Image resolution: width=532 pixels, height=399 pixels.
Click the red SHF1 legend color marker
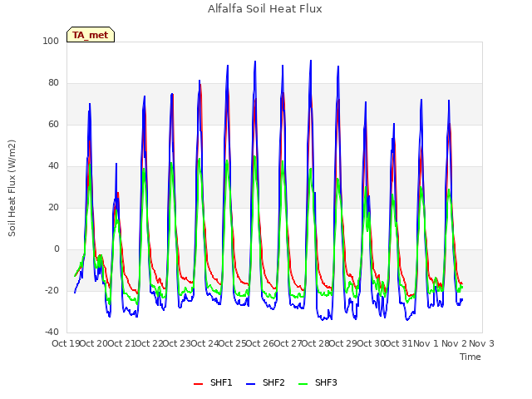[198, 384]
